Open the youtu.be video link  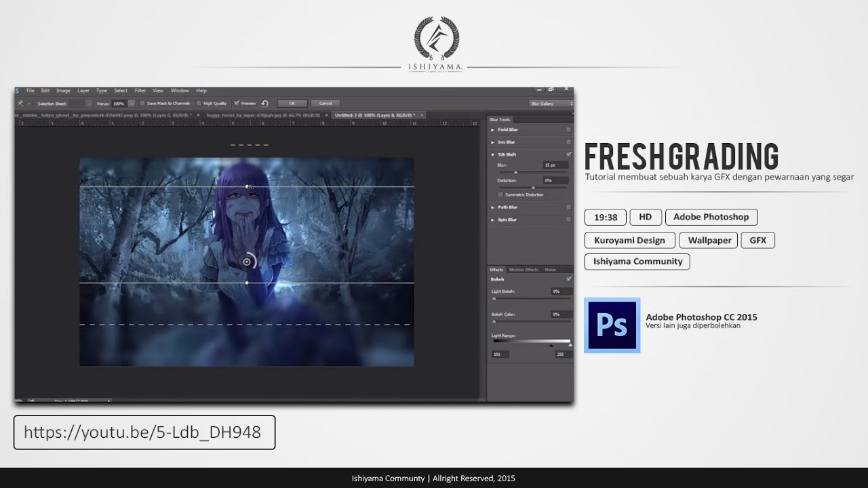tap(143, 432)
